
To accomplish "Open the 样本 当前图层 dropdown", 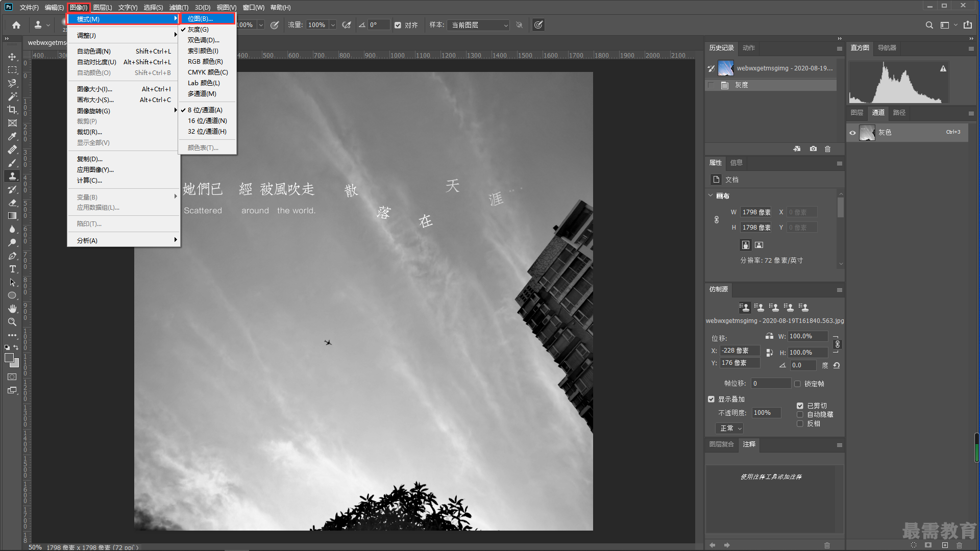I will click(478, 25).
